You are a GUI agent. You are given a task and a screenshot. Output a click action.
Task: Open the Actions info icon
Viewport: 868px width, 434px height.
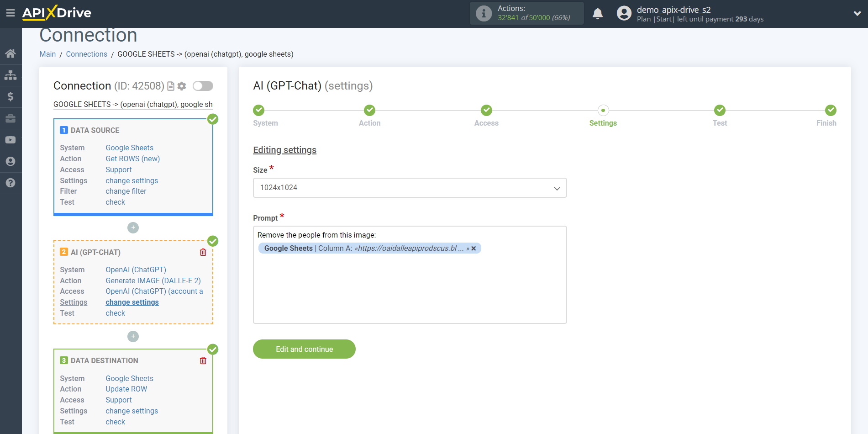coord(484,13)
